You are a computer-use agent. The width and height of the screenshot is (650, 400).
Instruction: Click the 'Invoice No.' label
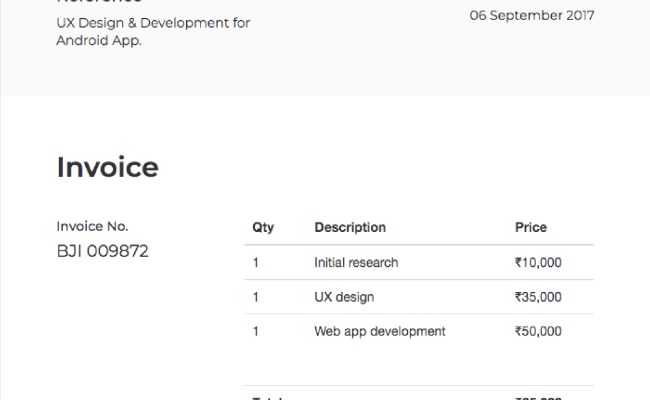[92, 226]
